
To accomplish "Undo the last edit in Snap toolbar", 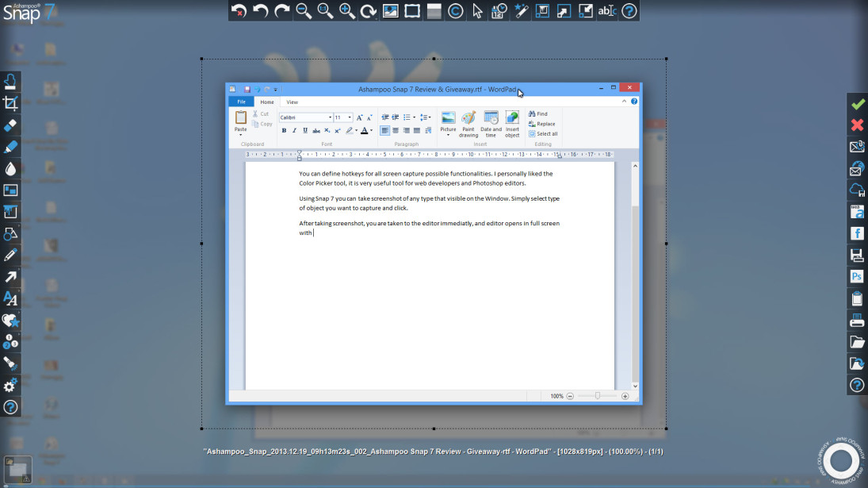I will (x=260, y=11).
